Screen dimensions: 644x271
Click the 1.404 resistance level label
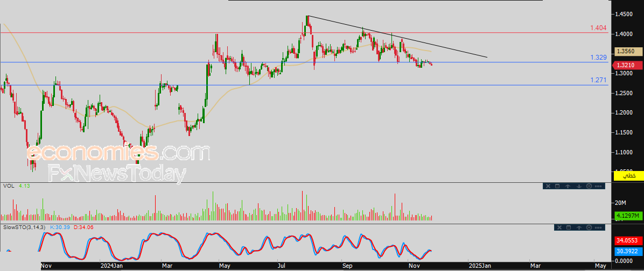point(598,28)
